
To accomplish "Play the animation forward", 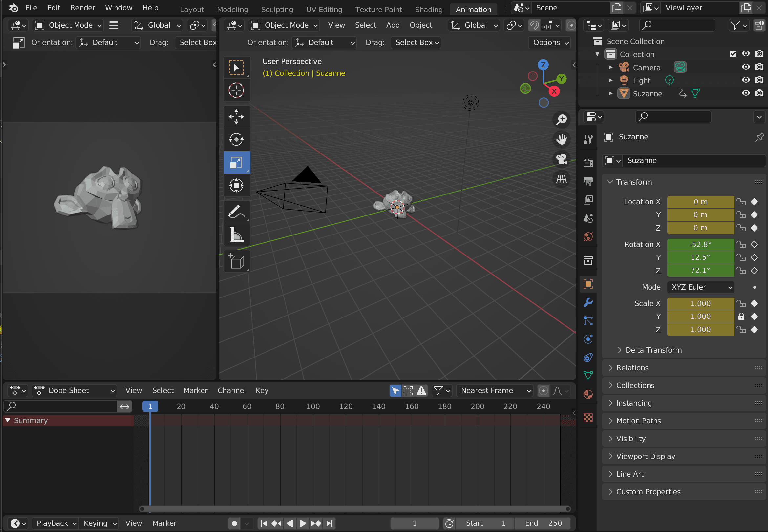I will (303, 524).
